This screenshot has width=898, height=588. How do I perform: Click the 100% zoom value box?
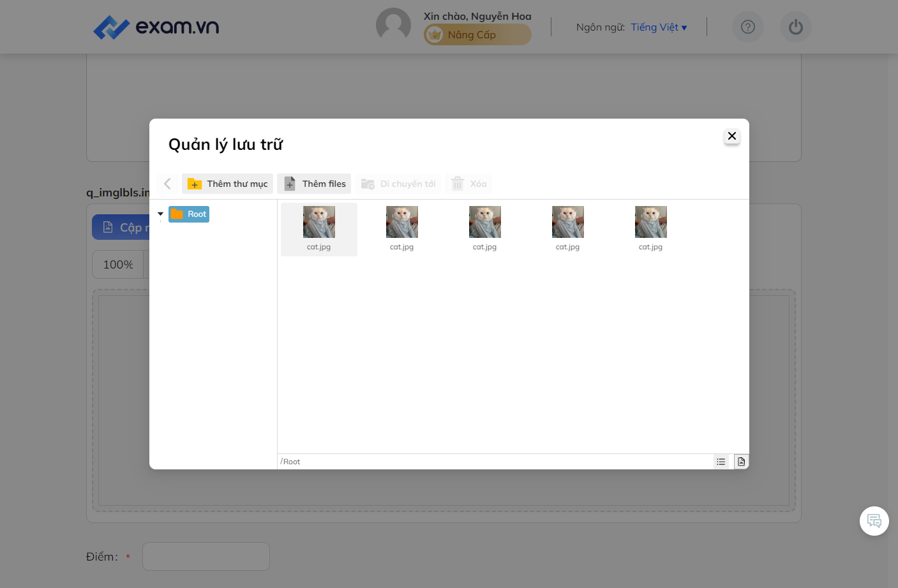118,264
